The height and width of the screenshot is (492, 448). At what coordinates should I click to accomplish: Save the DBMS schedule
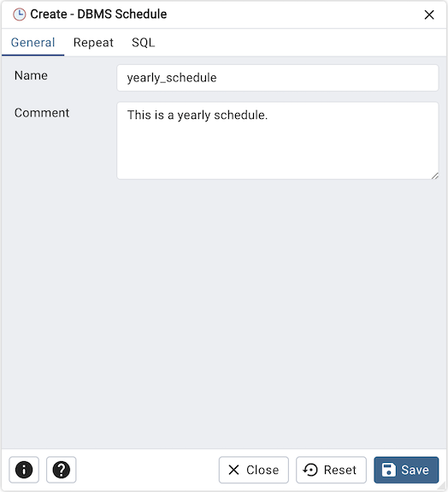[406, 470]
